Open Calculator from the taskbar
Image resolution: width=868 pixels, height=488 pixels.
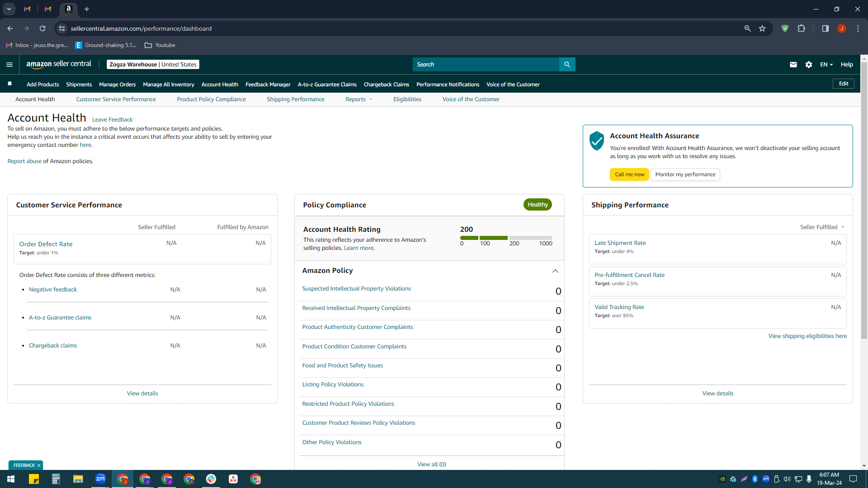56,479
